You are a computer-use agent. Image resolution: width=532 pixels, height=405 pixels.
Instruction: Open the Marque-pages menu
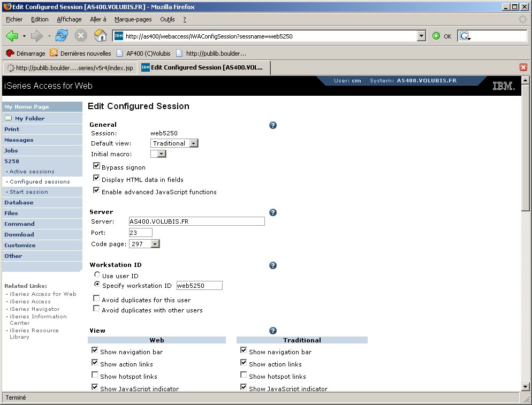pyautogui.click(x=133, y=19)
